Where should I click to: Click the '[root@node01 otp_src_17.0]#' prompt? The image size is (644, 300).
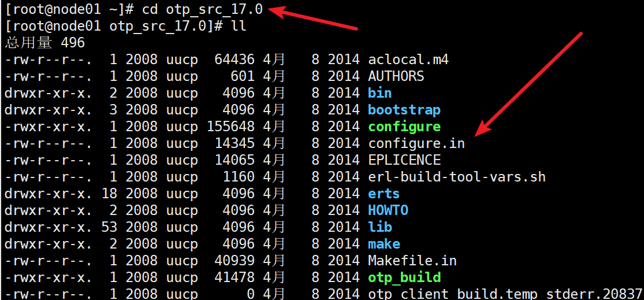(113, 27)
